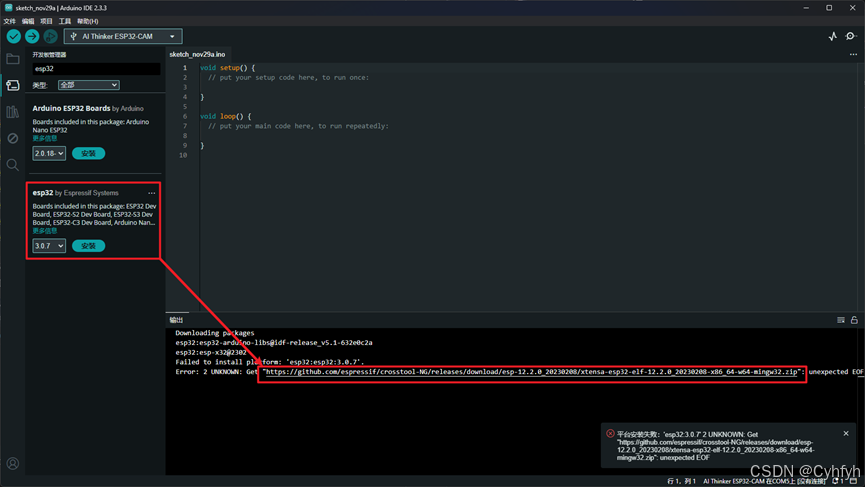
Task: Open the Search sidebar icon
Action: click(13, 165)
